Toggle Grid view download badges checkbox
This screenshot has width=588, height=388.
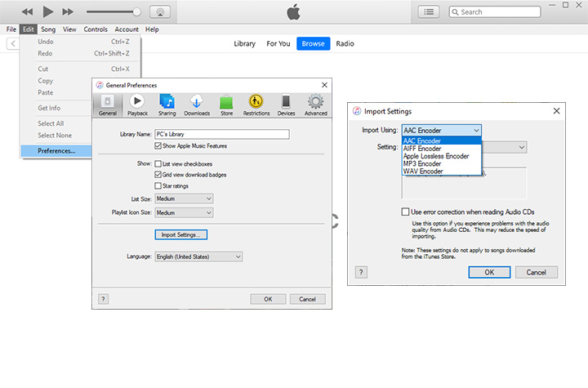click(158, 175)
